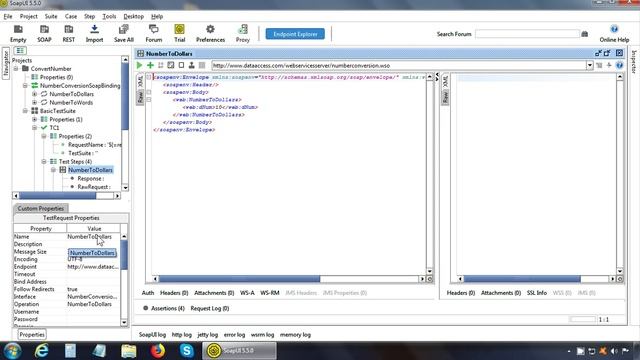This screenshot has height=360, width=640.
Task: Click the REST project toolbar icon
Action: point(69,33)
